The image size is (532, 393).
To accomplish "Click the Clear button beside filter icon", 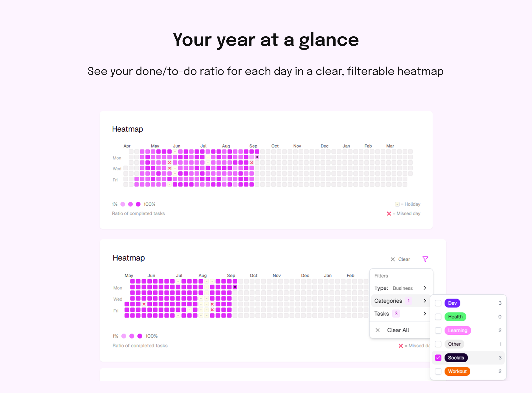I will coord(404,259).
